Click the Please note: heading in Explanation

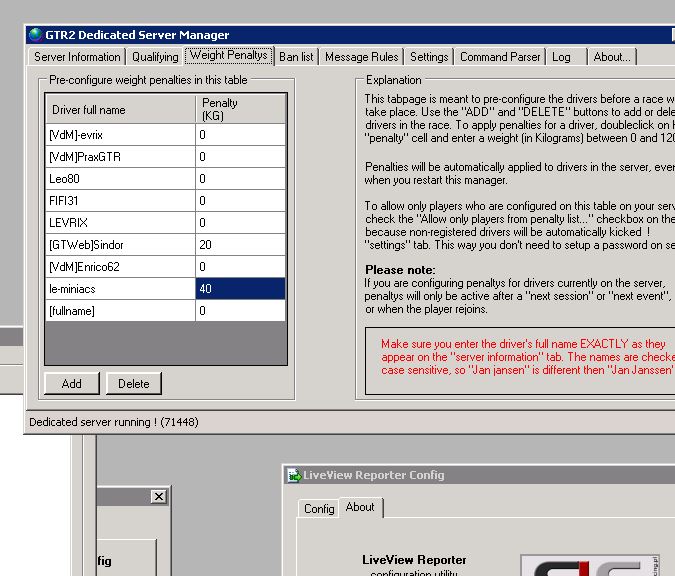[x=400, y=270]
